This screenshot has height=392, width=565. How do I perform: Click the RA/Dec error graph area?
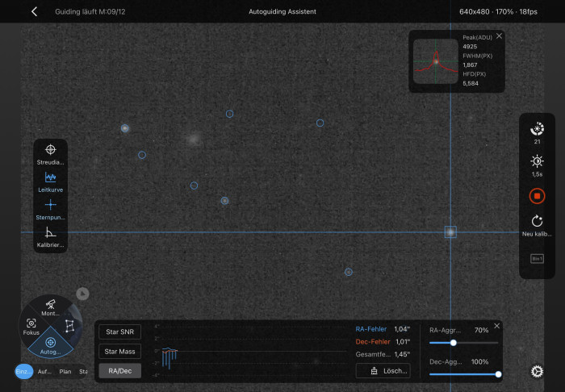point(252,351)
